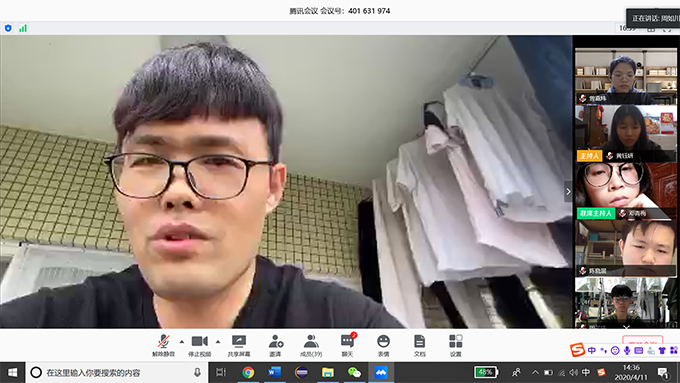Select the host 主持人 participant thumbnail
Image resolution: width=680 pixels, height=383 pixels.
point(626,133)
